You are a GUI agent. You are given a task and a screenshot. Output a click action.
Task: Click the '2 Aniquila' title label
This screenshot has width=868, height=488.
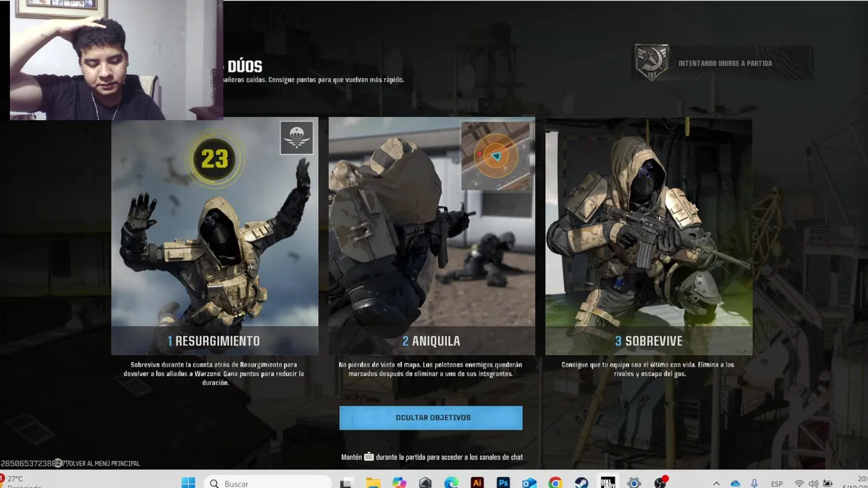tap(431, 341)
